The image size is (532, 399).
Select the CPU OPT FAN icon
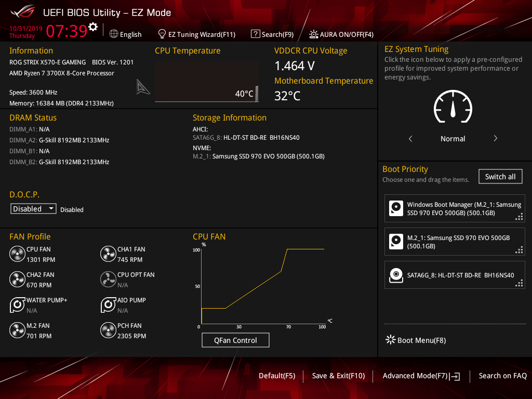tap(108, 280)
